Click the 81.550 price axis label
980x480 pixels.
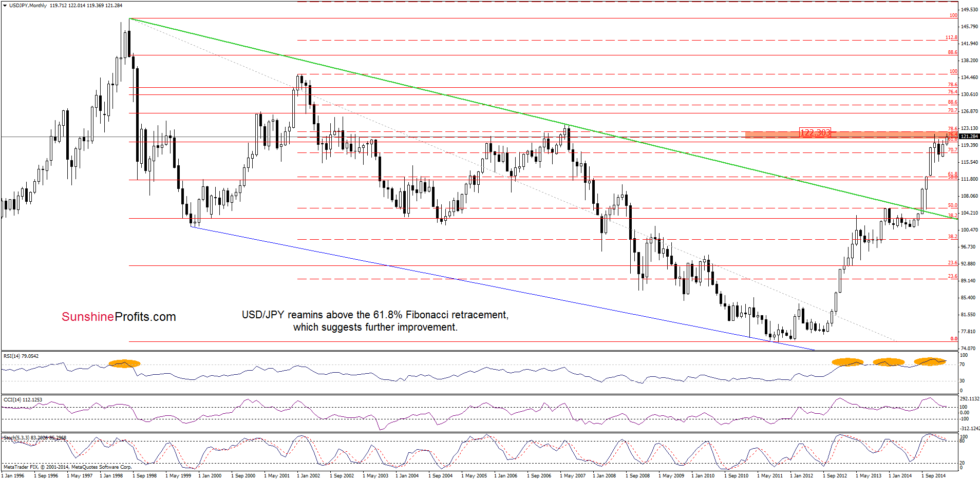[968, 315]
